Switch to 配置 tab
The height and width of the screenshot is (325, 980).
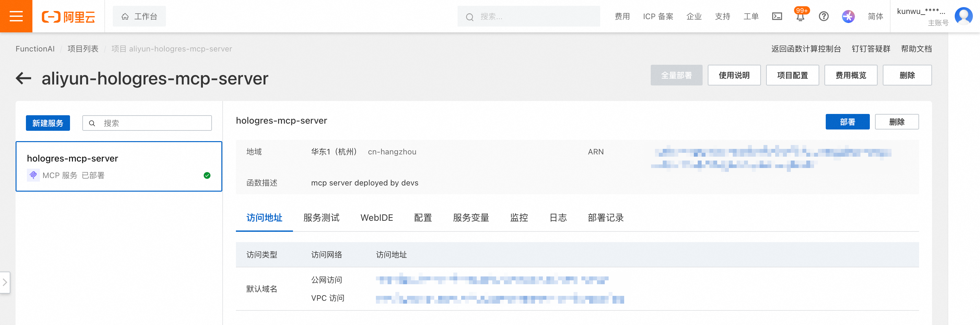coord(423,218)
